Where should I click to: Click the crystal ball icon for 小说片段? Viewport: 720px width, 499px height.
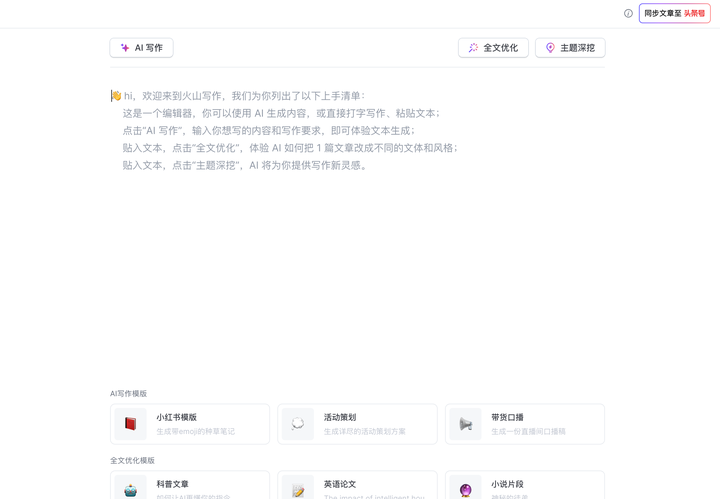coord(465,489)
